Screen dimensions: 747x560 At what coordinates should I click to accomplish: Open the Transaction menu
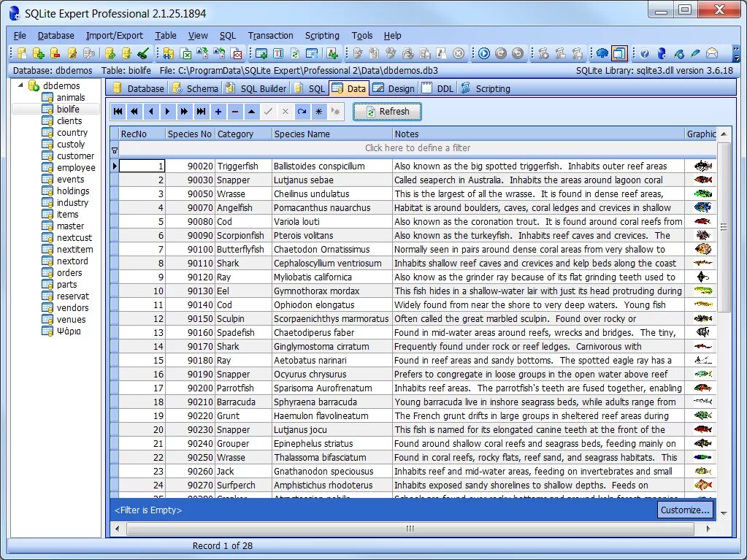click(x=271, y=36)
